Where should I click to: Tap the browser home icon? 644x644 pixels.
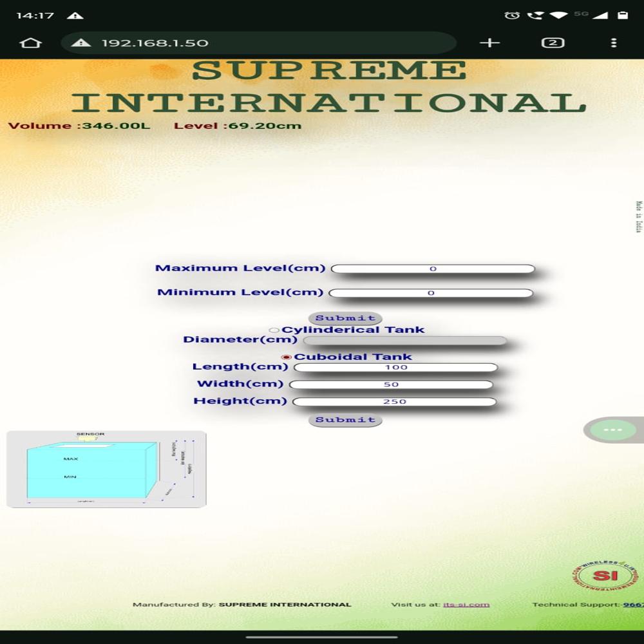click(31, 43)
